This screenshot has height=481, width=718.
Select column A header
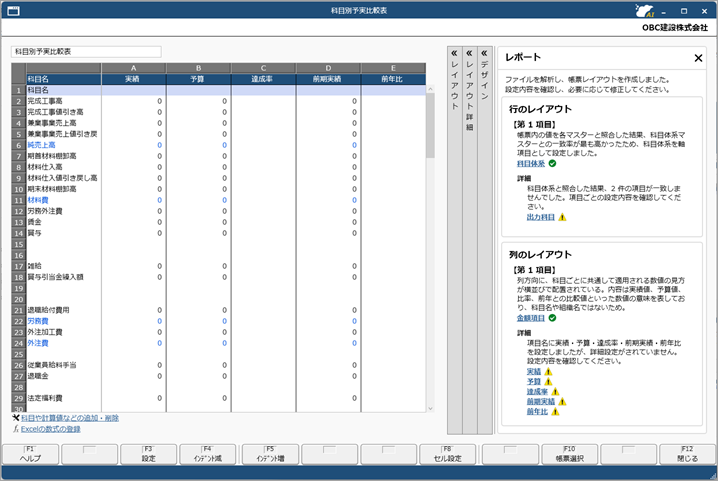click(133, 68)
